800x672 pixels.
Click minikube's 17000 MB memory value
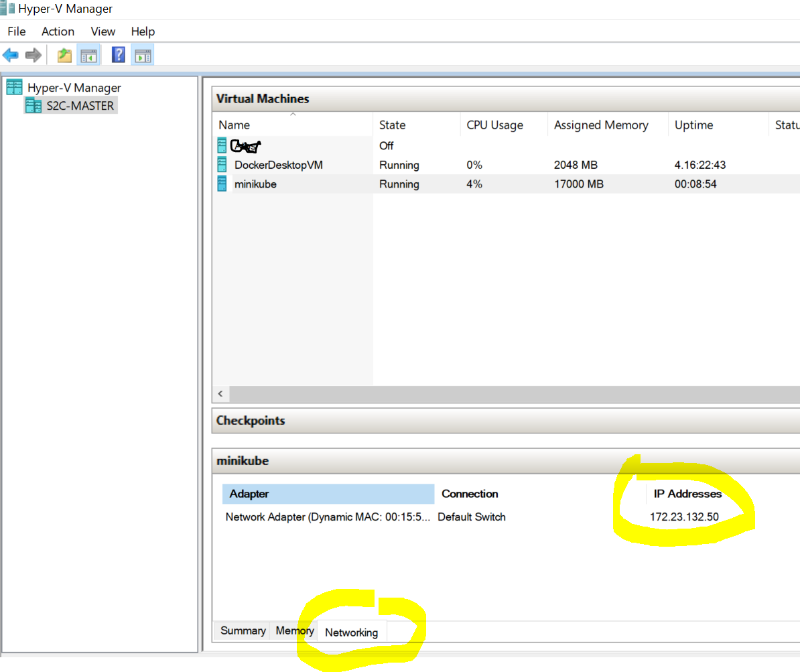(x=579, y=184)
